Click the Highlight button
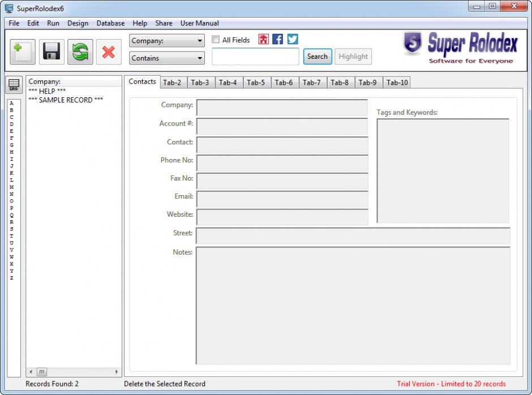532x395 pixels. [x=353, y=57]
